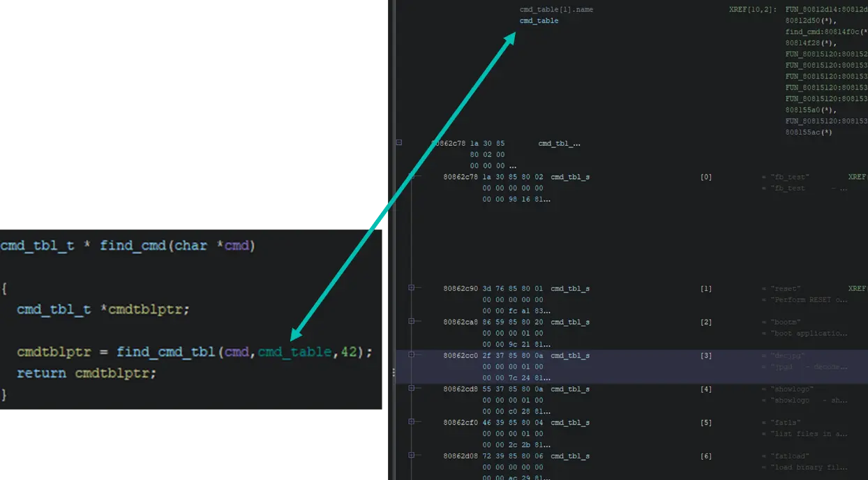Expand the cmd_tbl_s entry at 80862c78
Image resolution: width=868 pixels, height=480 pixels.
[412, 177]
